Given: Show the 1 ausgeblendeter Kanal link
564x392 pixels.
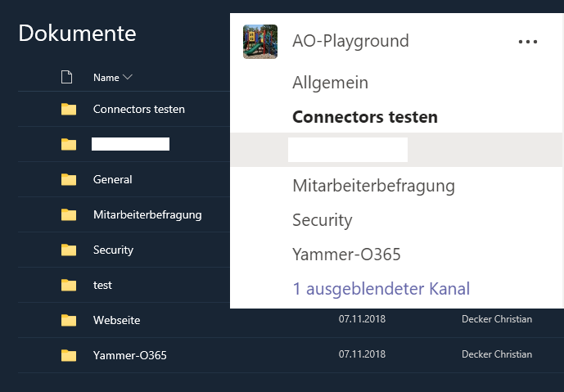Looking at the screenshot, I should (381, 289).
